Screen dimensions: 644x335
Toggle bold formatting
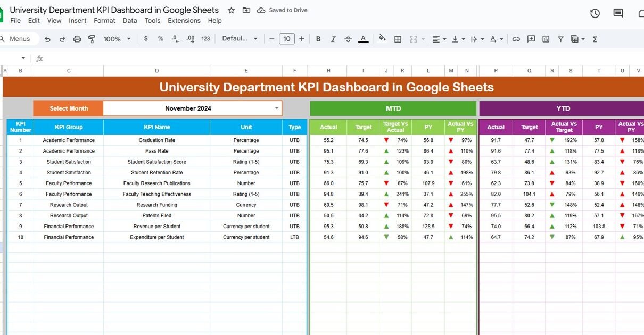coord(318,39)
